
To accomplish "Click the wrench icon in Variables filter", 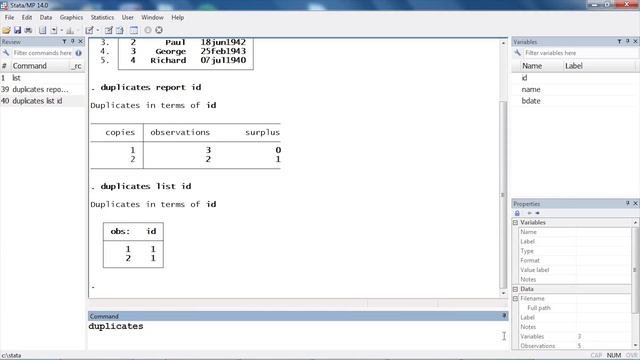I will (x=518, y=53).
